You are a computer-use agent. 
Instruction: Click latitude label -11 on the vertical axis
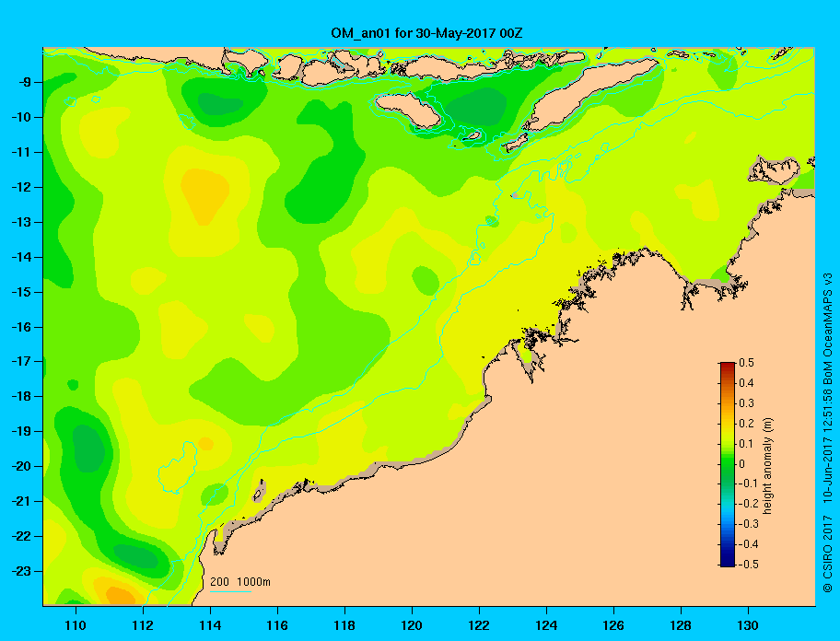coord(21,152)
